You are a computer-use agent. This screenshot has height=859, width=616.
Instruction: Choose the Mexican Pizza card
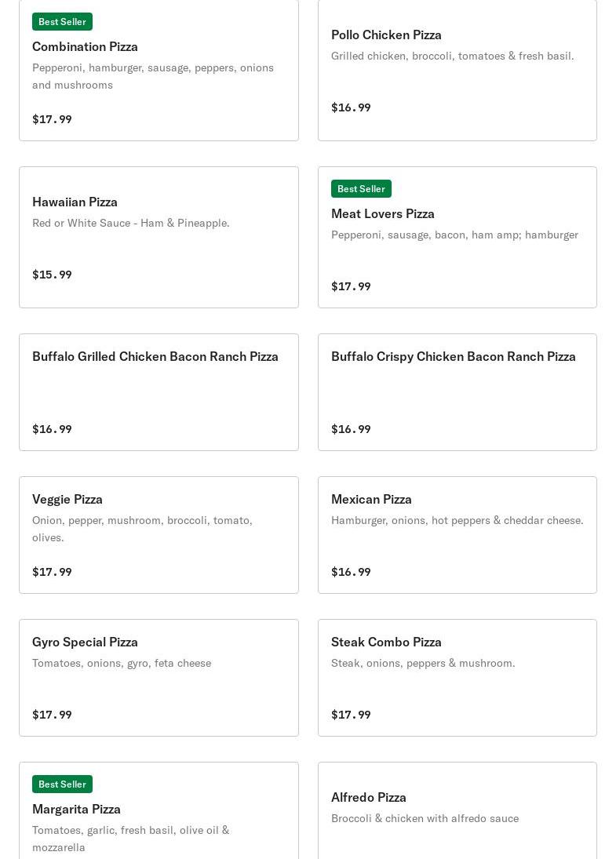coord(457,535)
